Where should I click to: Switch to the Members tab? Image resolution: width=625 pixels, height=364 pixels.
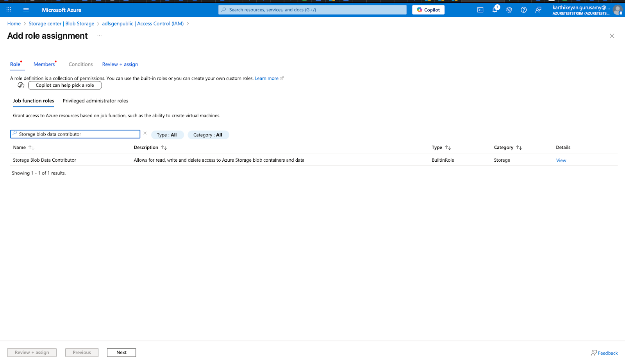pyautogui.click(x=44, y=64)
